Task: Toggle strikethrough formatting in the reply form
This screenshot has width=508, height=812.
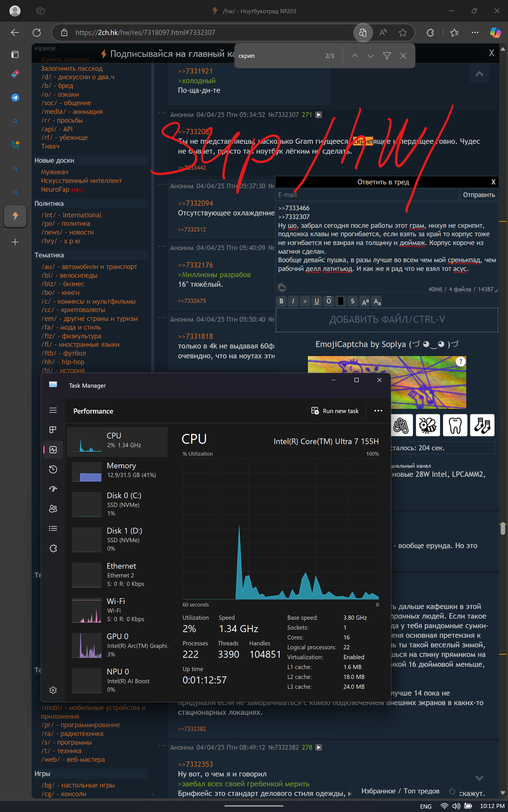Action: coord(352,301)
